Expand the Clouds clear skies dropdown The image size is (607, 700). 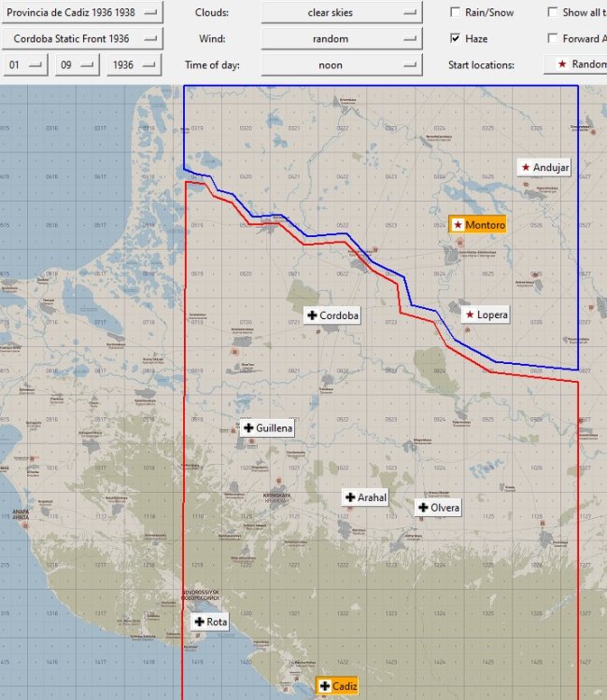[x=342, y=12]
